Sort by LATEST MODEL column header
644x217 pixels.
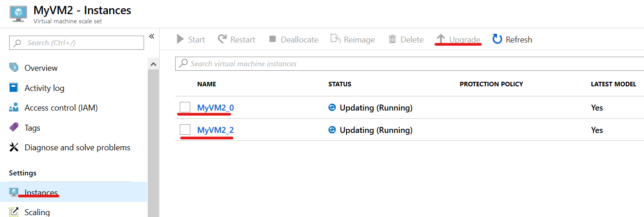[613, 84]
